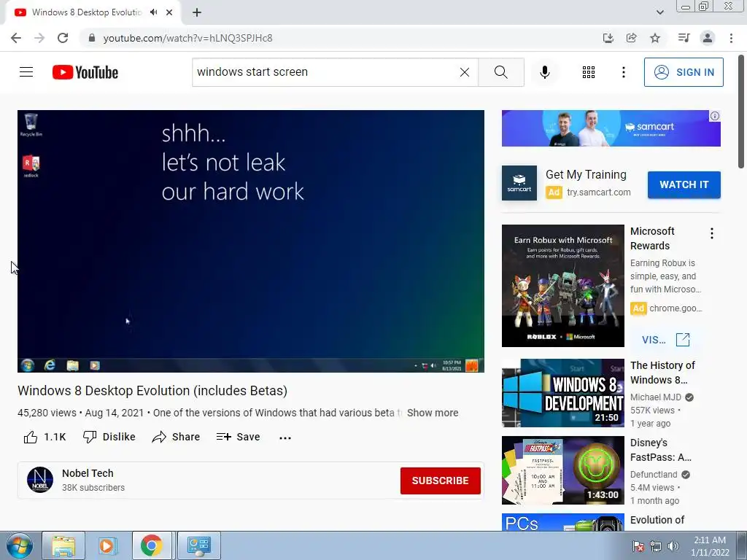Mute tab via speaker icon on tab
The image size is (747, 560).
[153, 12]
